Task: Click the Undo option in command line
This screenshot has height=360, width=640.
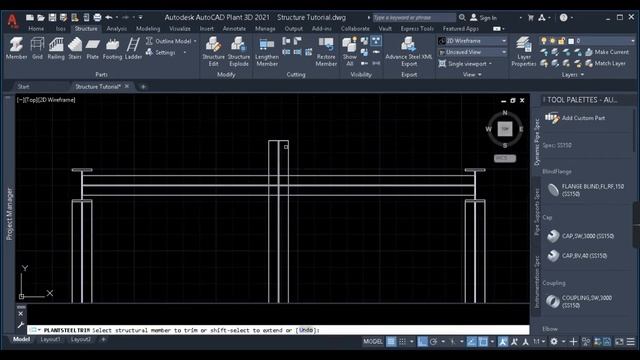Action: coord(306,330)
